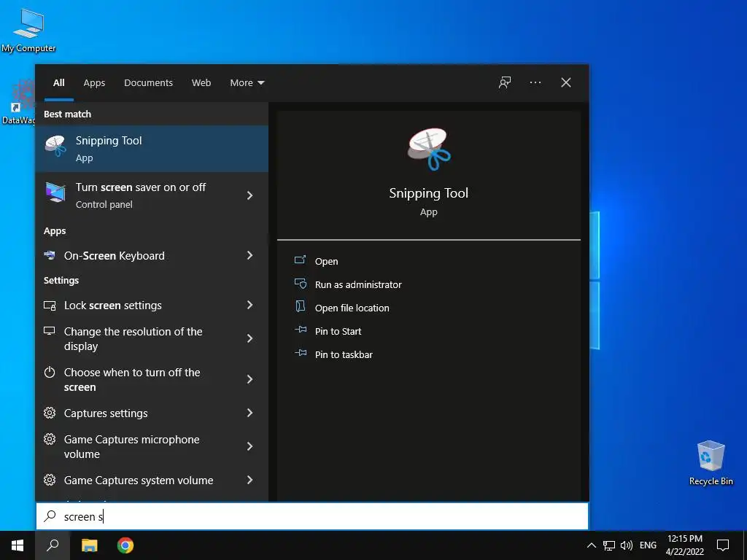Image resolution: width=747 pixels, height=560 pixels.
Task: Click the Windows Start button
Action: 18,545
